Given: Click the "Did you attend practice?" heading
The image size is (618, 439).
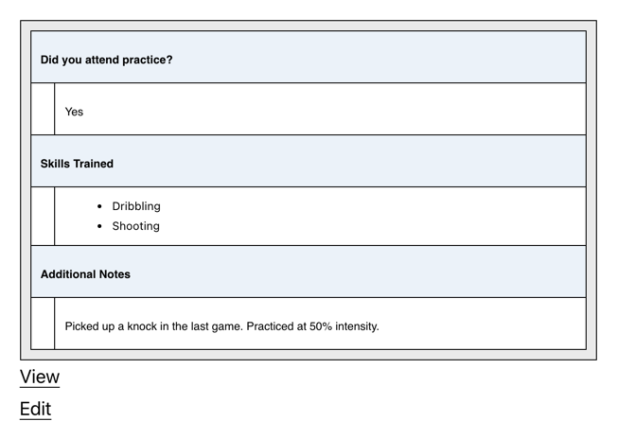Looking at the screenshot, I should (106, 59).
